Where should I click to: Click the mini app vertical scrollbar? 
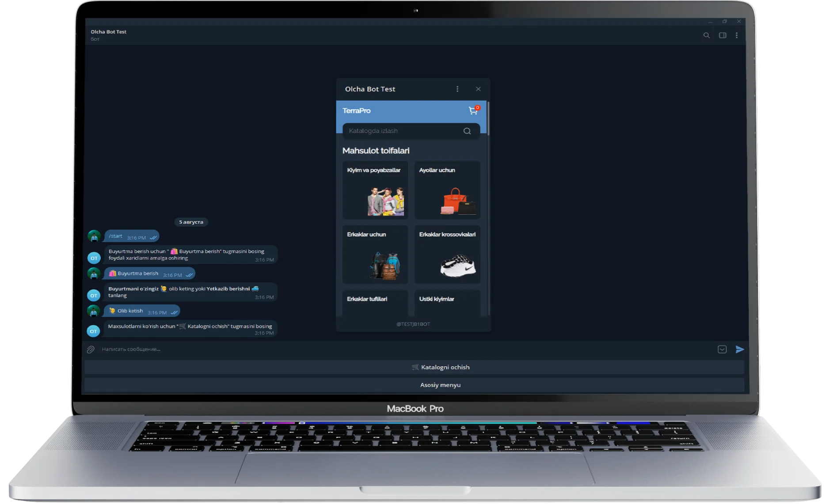tap(488, 119)
